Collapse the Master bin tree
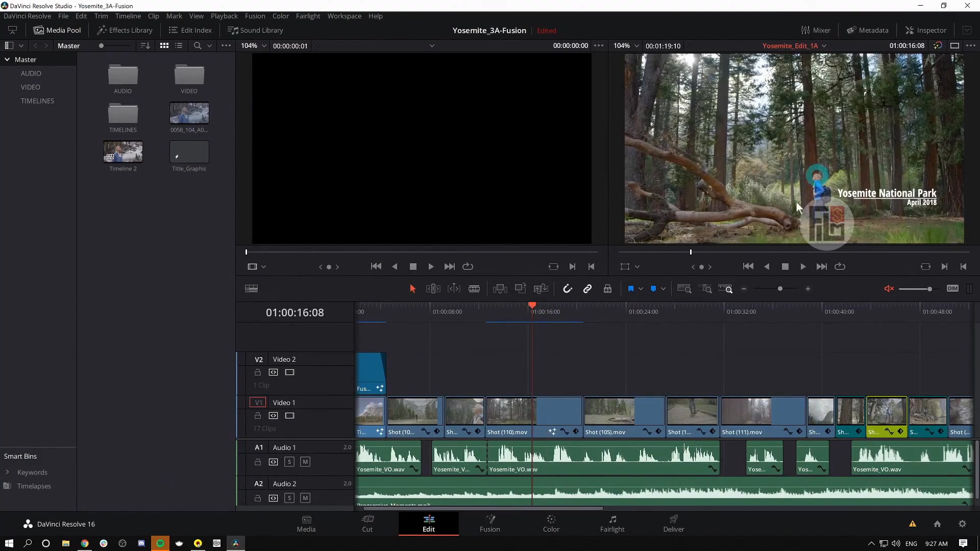Screen dimensions: 980x551 click(7, 60)
